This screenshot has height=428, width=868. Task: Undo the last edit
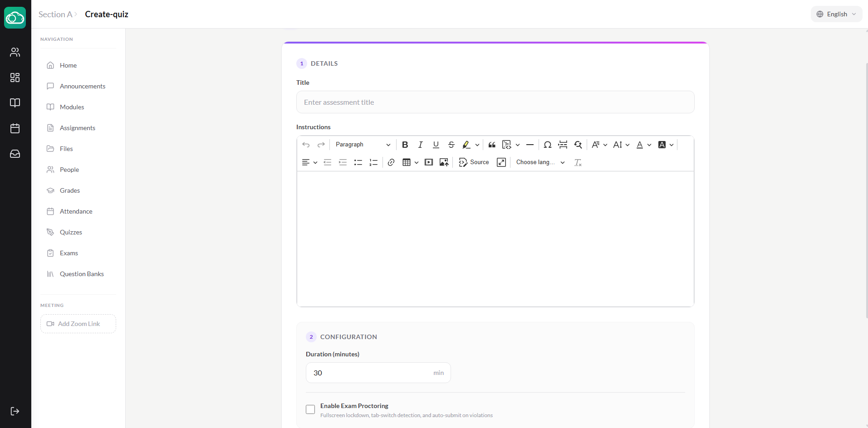tap(306, 145)
